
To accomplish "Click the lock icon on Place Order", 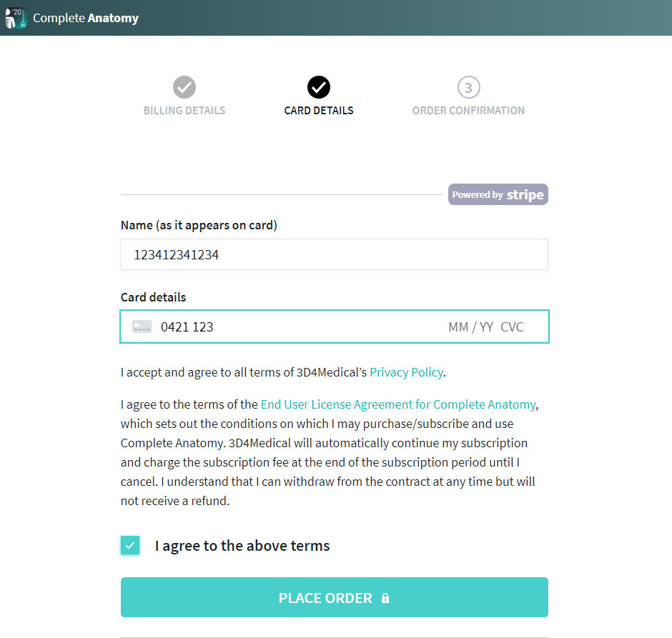I will point(385,598).
